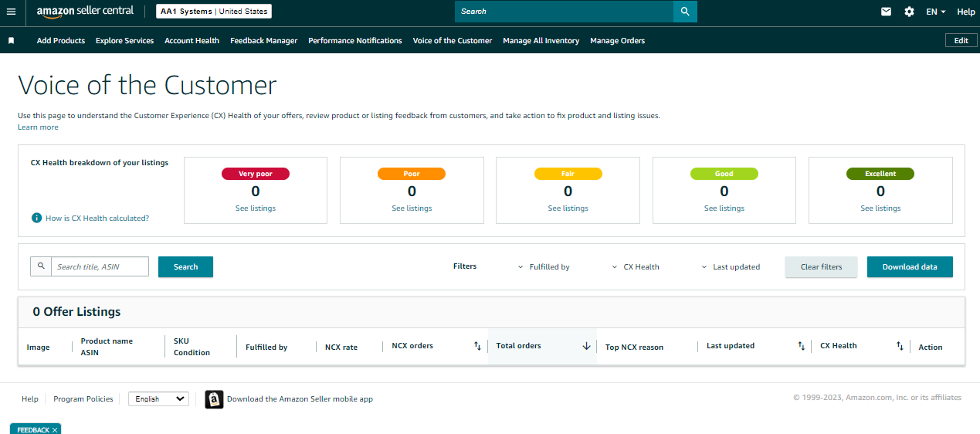This screenshot has height=434, width=980.
Task: Select Voice of the Customer nav item
Action: pyautogui.click(x=453, y=41)
